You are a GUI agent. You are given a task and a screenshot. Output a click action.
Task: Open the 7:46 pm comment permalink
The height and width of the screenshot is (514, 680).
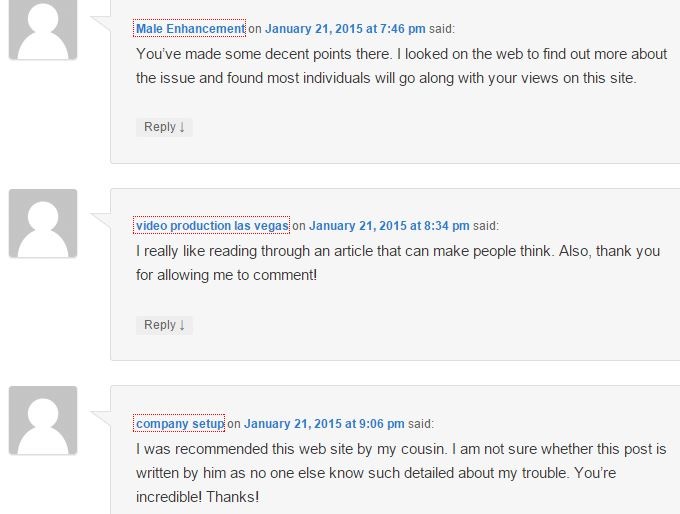coord(345,29)
